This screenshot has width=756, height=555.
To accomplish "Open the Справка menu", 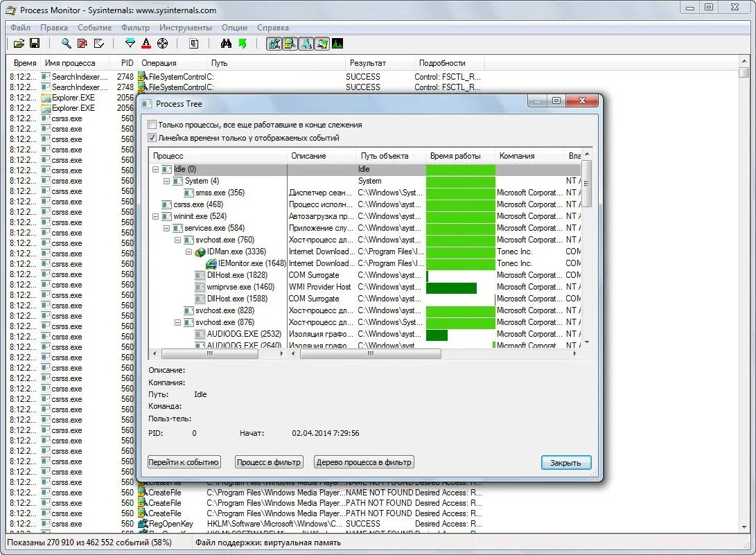I will 273,28.
